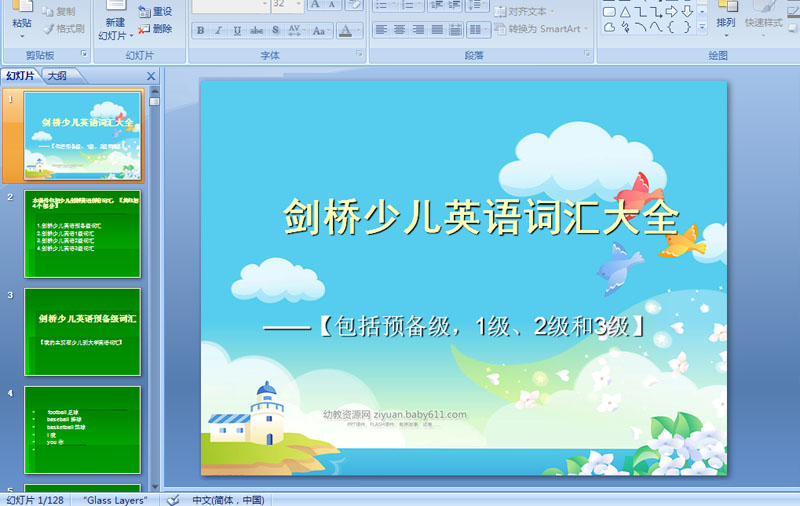The height and width of the screenshot is (506, 800).
Task: Open the Columns dropdown
Action: pos(477,30)
